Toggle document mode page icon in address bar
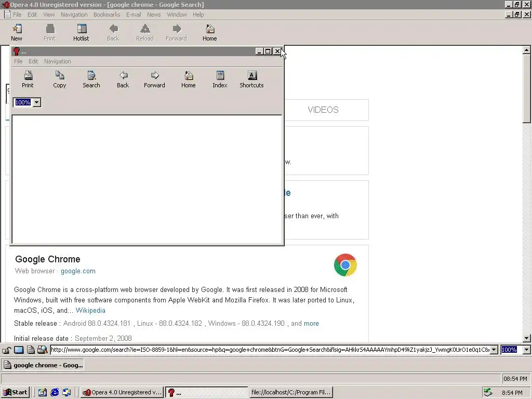 [31, 350]
